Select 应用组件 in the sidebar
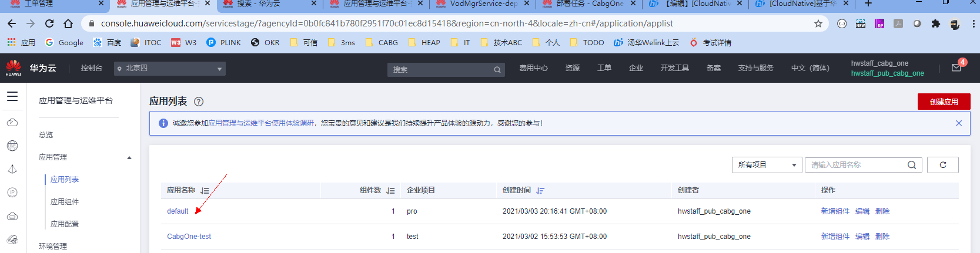The width and height of the screenshot is (980, 253). click(65, 202)
